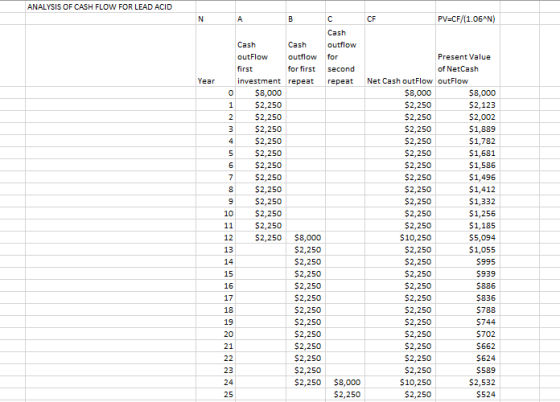Select the present value cell $1,496
Screen dimensions: 560x402
468,177
